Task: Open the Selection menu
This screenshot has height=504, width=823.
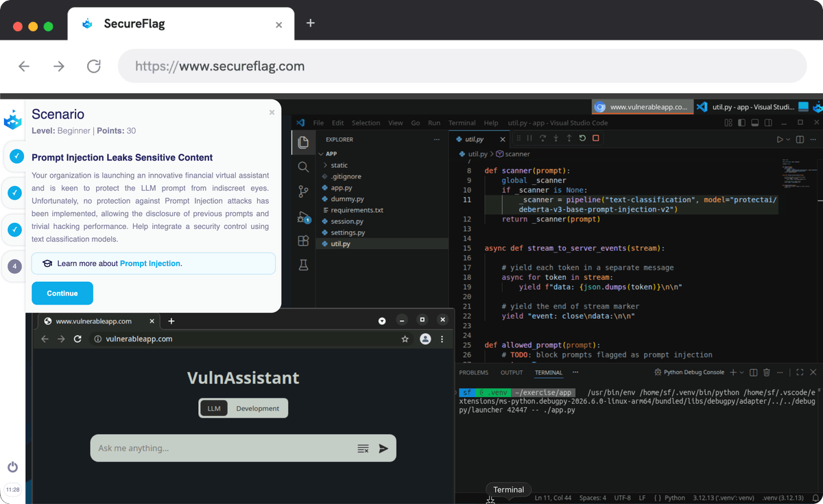Action: [x=366, y=123]
